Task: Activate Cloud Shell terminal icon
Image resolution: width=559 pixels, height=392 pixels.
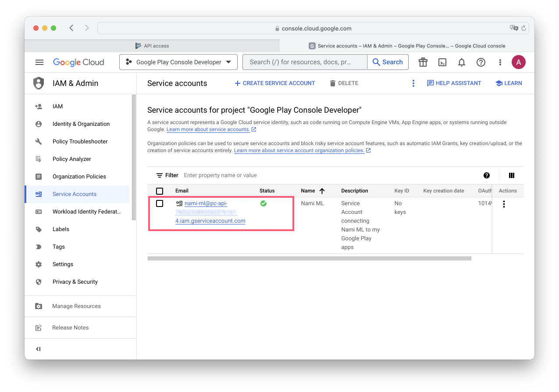Action: coord(442,62)
